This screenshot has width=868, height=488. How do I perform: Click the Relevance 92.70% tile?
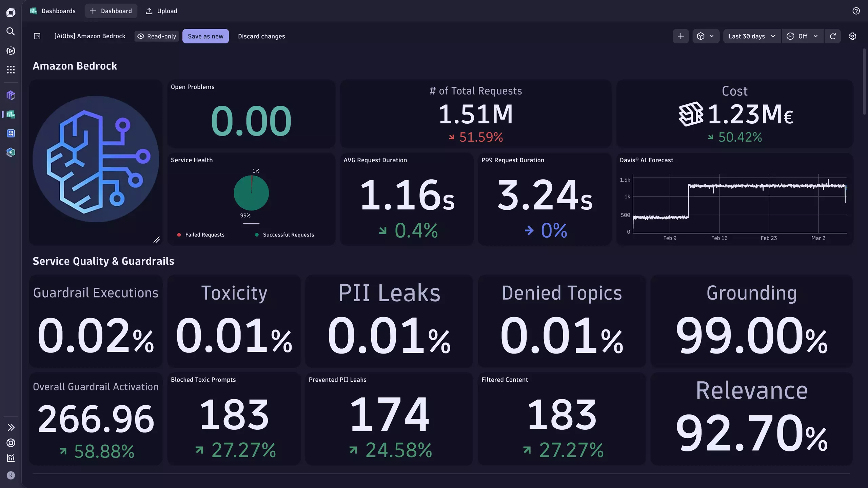752,419
